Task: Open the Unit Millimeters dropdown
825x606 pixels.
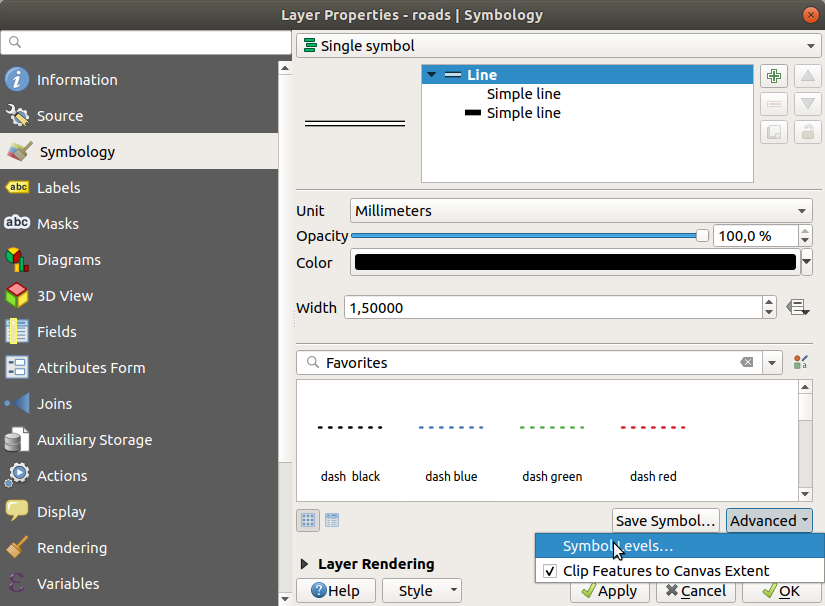Action: click(581, 211)
